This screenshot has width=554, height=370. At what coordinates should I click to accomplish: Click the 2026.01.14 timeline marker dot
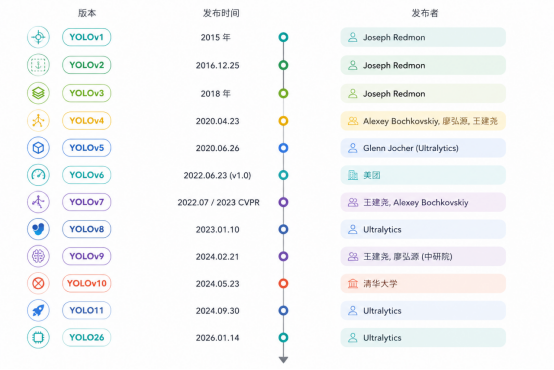(283, 337)
